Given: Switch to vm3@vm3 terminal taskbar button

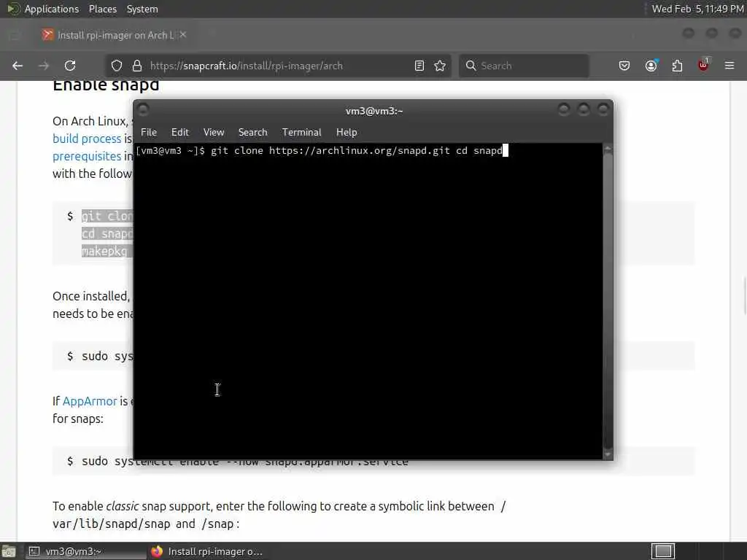Looking at the screenshot, I should tap(85, 551).
